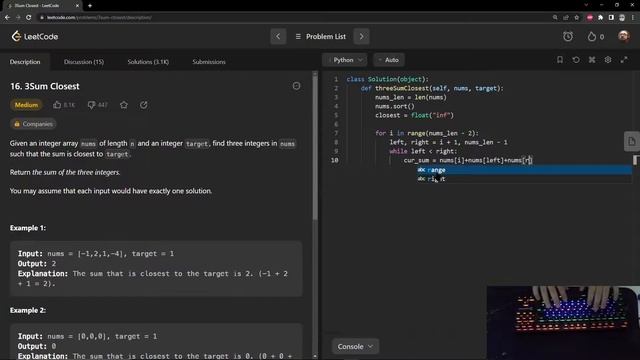The height and width of the screenshot is (360, 640).
Task: Click the 'nums.sort()' code line
Action: pos(395,106)
